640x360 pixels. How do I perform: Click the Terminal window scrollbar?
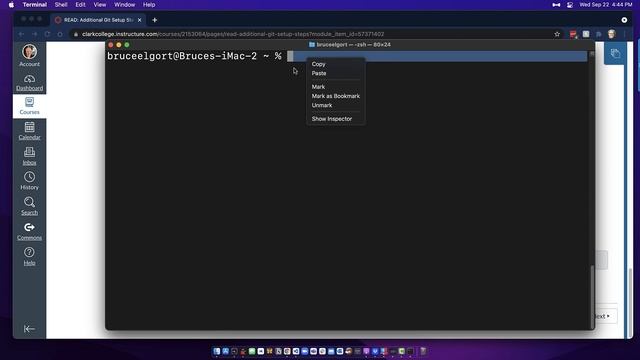(x=592, y=297)
